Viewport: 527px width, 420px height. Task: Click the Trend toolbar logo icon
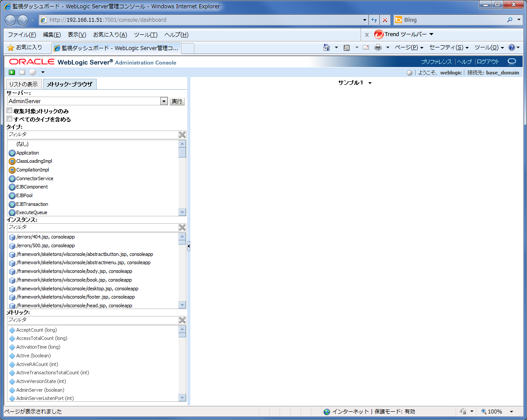[x=378, y=34]
